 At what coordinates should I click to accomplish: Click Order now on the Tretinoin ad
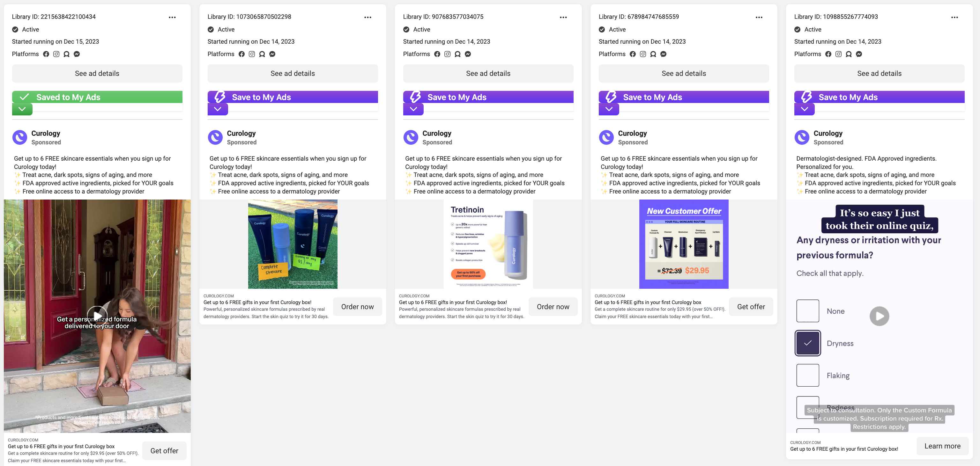(553, 306)
